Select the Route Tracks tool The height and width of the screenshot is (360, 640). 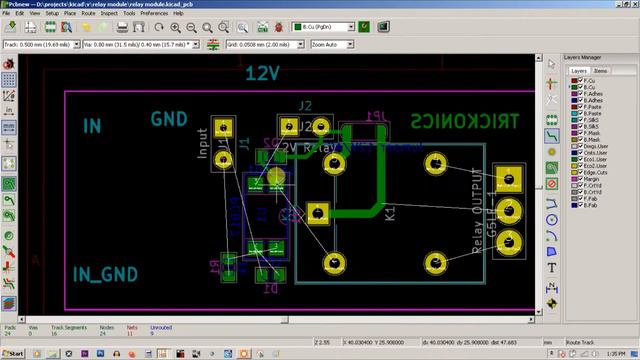pos(552,136)
